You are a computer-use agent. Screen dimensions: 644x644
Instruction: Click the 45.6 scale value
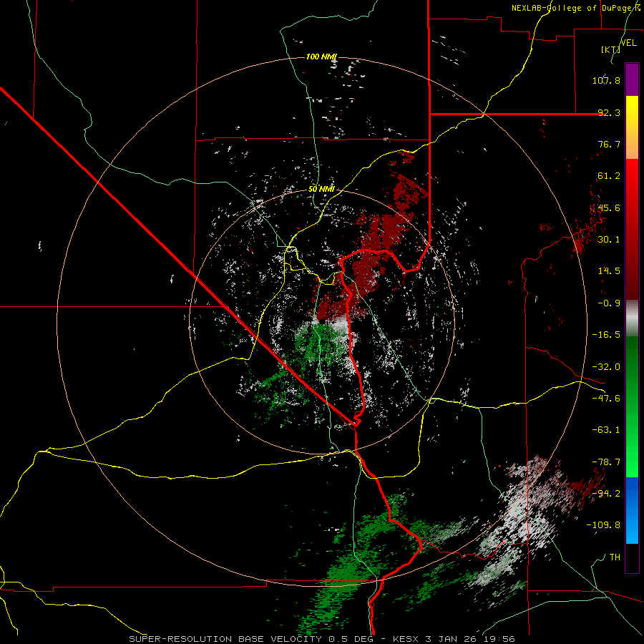[x=609, y=208]
